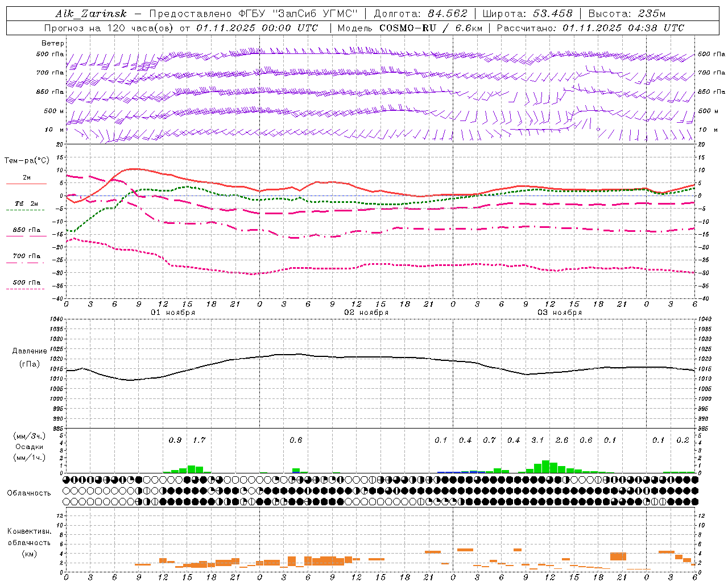
Task: Click the tallest green precipitation bar on 03 ноября
Action: pyautogui.click(x=546, y=467)
